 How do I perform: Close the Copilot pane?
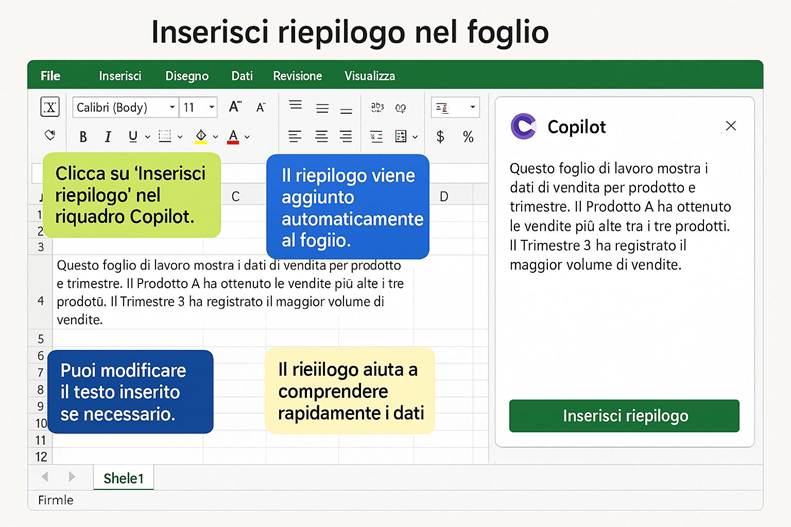pyautogui.click(x=731, y=126)
